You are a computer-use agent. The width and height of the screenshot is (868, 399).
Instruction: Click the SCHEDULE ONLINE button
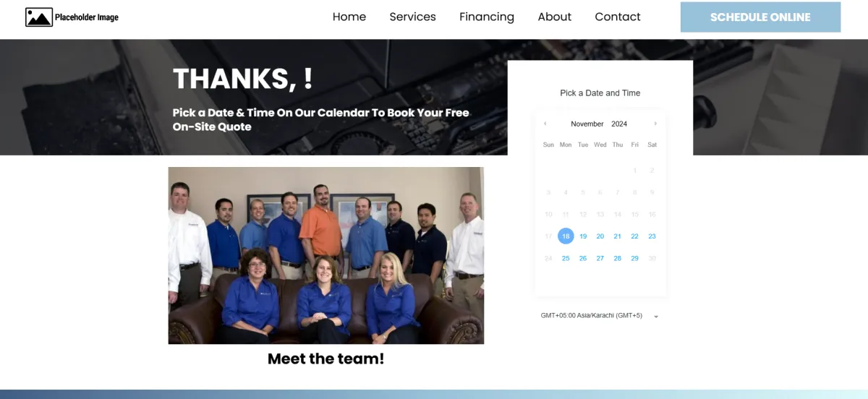click(760, 17)
